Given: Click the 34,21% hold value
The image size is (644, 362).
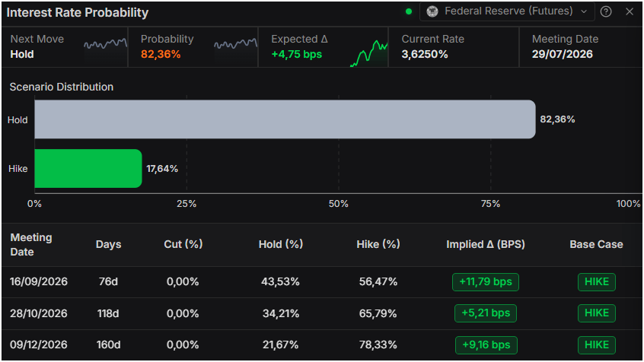Looking at the screenshot, I should click(281, 313).
